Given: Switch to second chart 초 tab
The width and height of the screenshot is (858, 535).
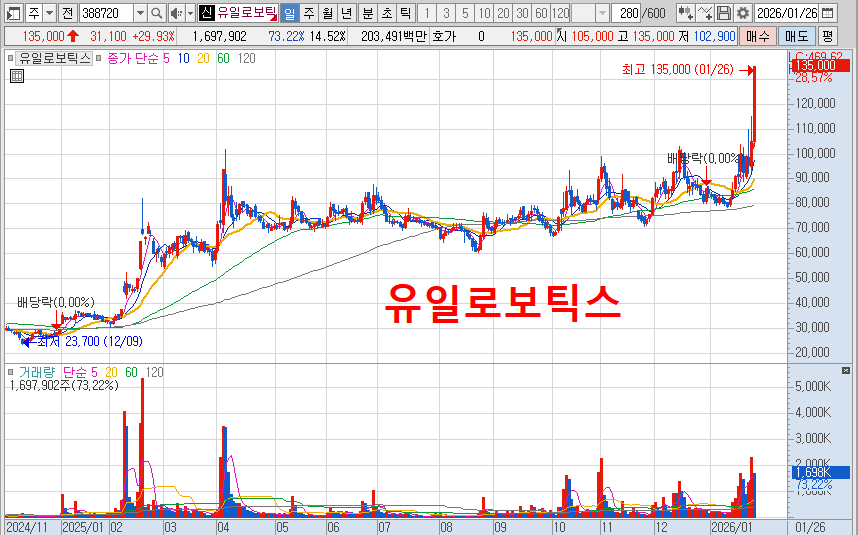Looking at the screenshot, I should click(386, 13).
